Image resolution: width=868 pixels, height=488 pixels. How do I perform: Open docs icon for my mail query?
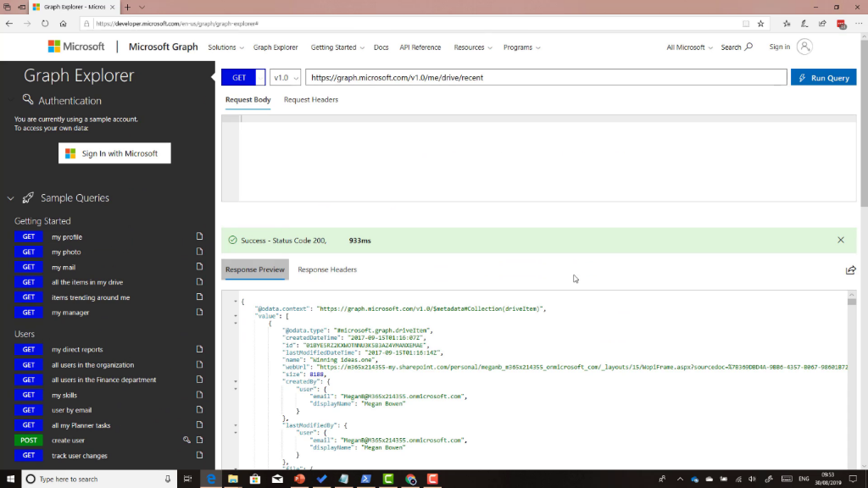click(199, 267)
